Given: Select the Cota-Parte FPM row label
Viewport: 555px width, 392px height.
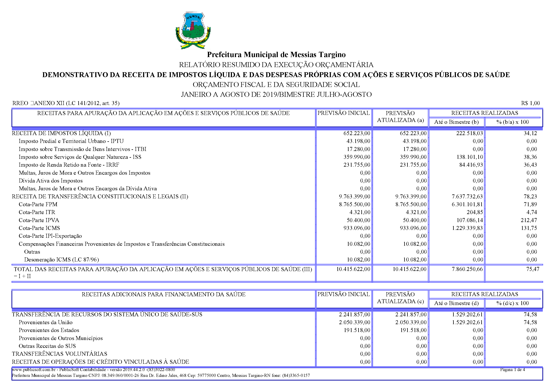Looking at the screenshot, I should [x=38, y=204].
